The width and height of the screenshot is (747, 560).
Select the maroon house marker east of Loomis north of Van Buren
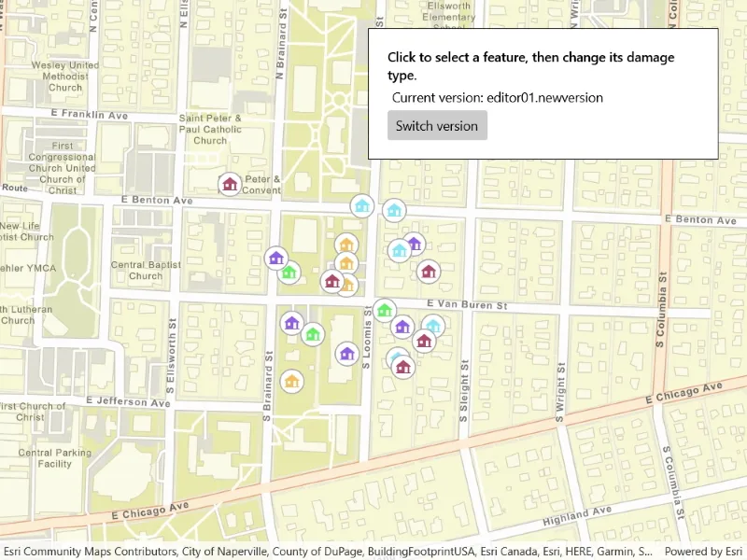click(x=429, y=272)
